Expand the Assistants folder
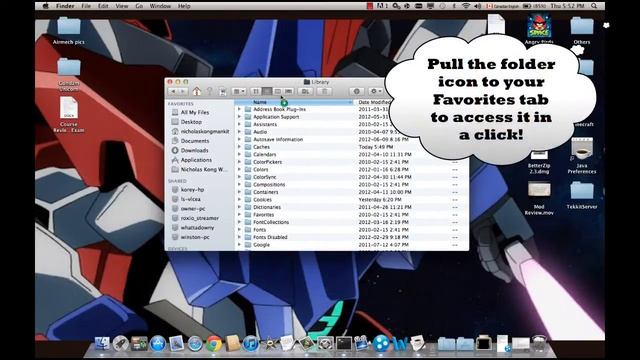640x360 pixels. [239, 124]
